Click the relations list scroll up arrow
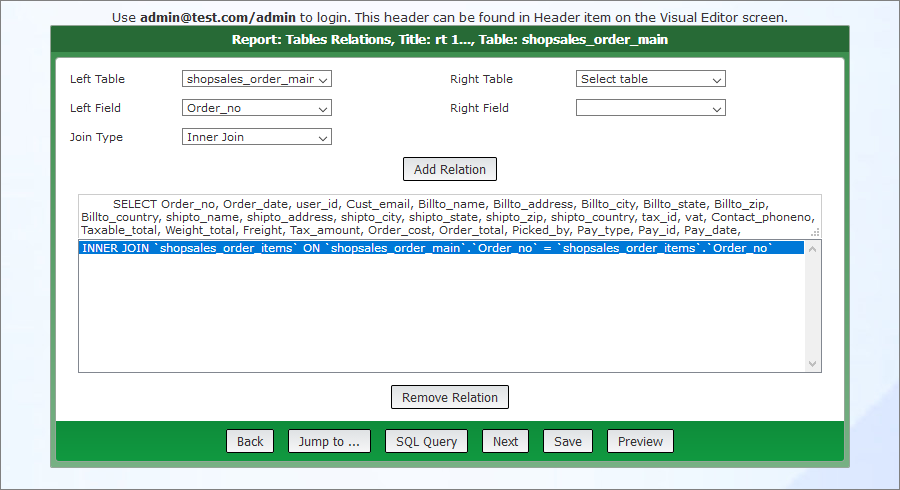 point(812,249)
